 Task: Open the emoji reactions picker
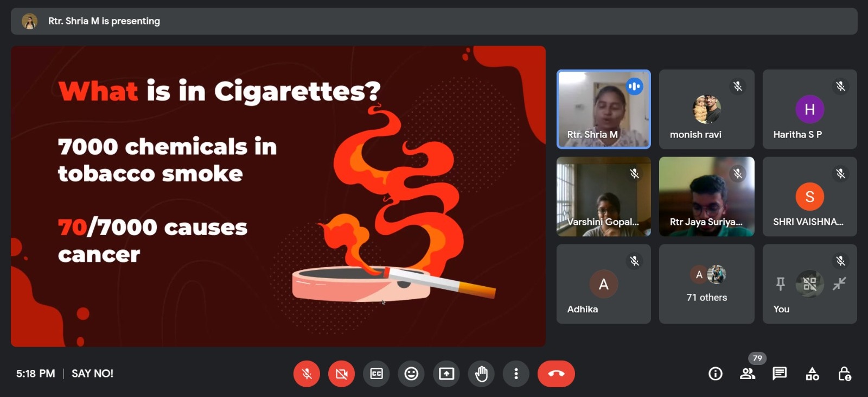click(411, 374)
